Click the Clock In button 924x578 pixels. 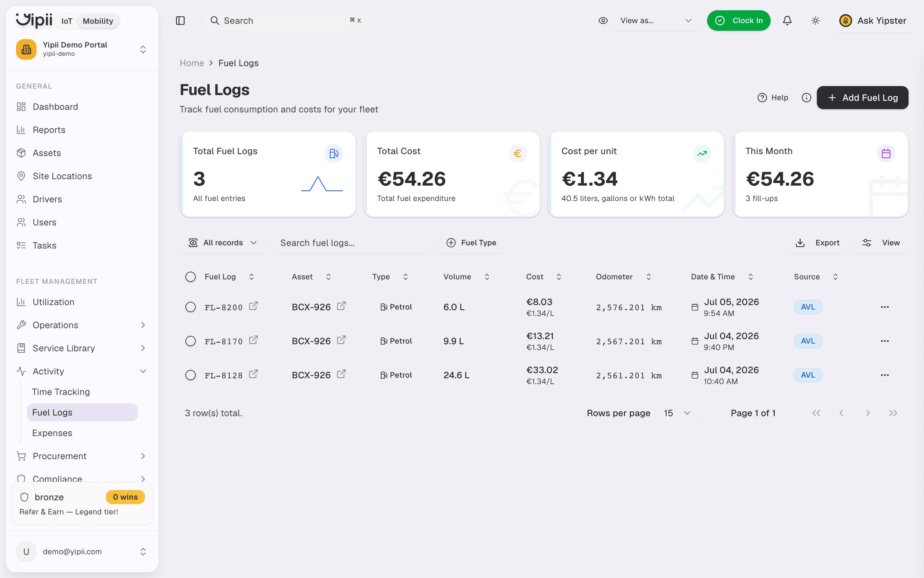(739, 21)
